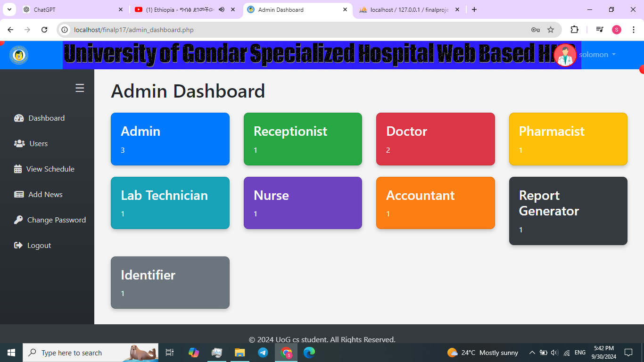Click the Logout exit icon
Image resolution: width=644 pixels, height=362 pixels.
pos(18,246)
